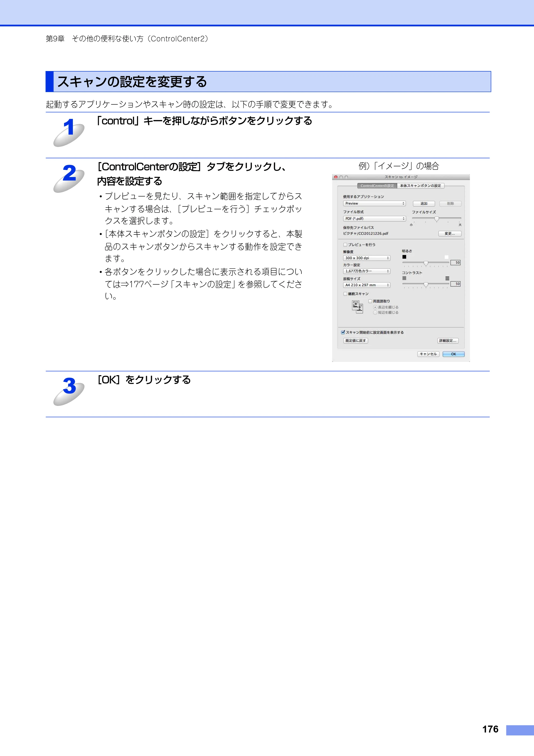Click the duplex scan page illustration icon
This screenshot has height=756, width=534.
click(357, 307)
